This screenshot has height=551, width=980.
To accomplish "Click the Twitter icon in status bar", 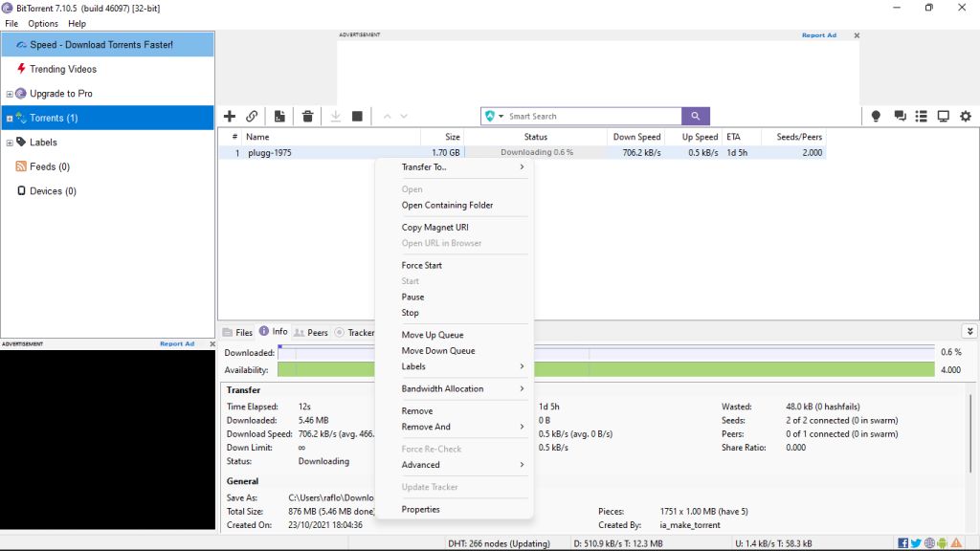I will tap(917, 543).
